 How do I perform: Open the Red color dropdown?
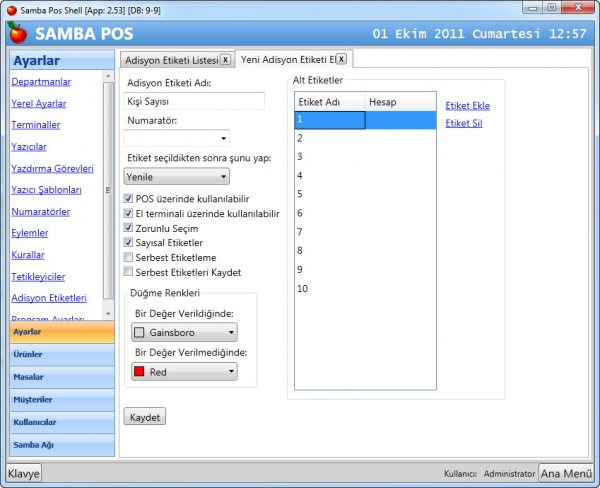(184, 372)
